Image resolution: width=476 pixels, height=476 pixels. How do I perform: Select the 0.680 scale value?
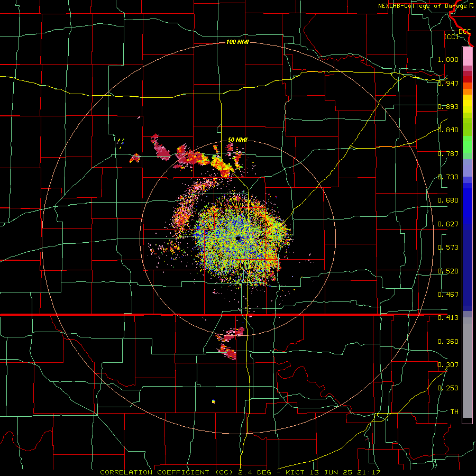(448, 200)
